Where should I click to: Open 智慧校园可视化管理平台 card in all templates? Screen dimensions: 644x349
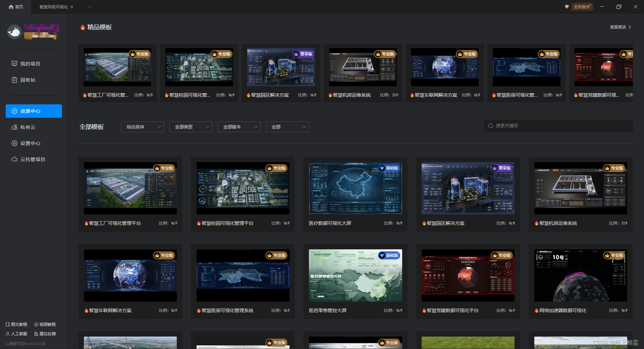click(x=243, y=194)
